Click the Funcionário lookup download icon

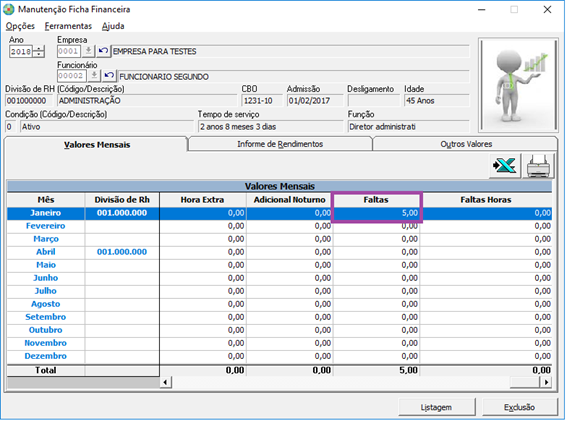point(94,76)
